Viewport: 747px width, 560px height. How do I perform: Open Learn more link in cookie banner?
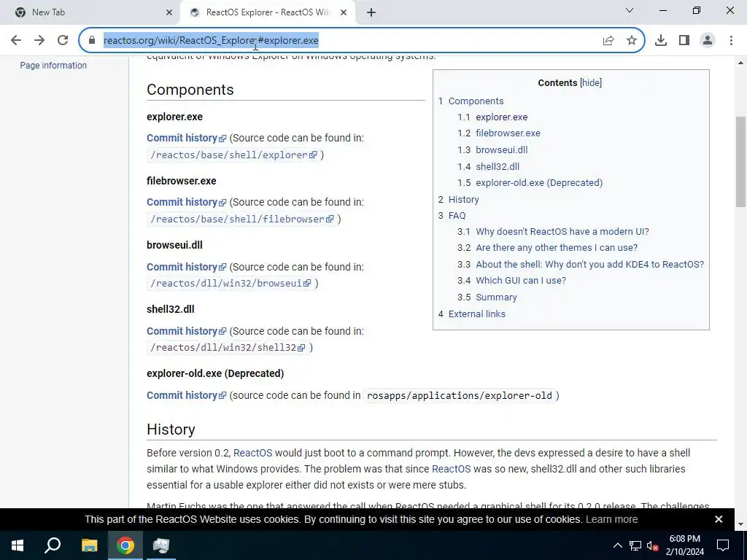click(611, 519)
